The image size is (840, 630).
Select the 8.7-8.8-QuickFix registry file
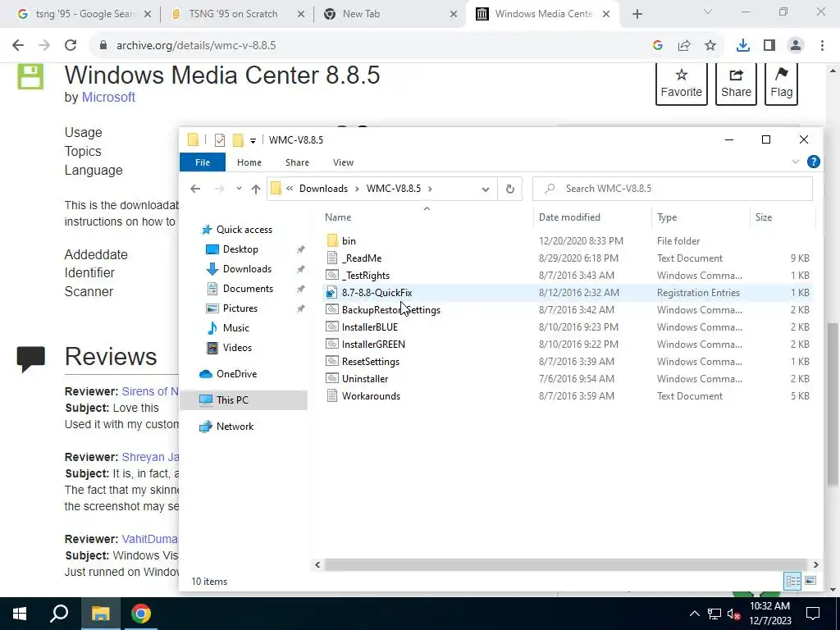pos(377,293)
